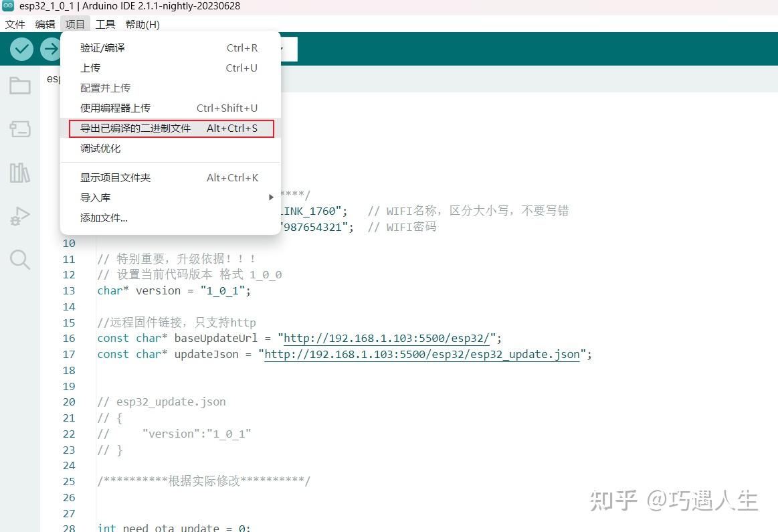Select the Debug icon in sidebar
The image size is (778, 532).
coord(19,216)
